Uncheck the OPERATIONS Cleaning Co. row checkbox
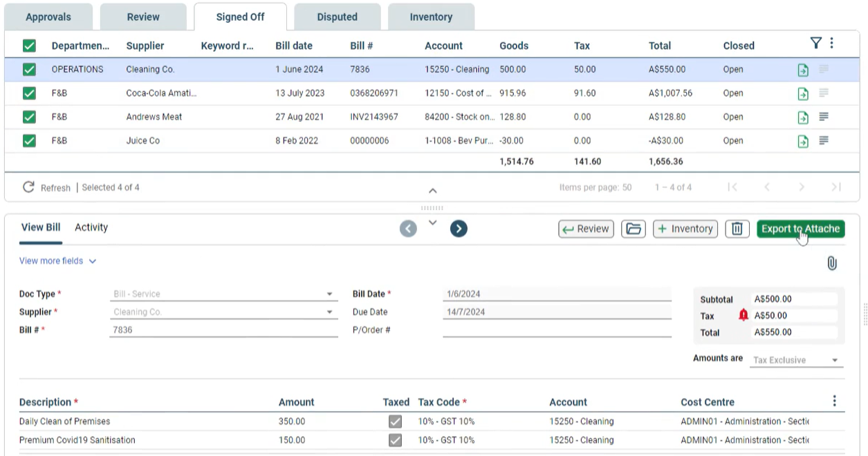The image size is (868, 456). pyautogui.click(x=29, y=69)
